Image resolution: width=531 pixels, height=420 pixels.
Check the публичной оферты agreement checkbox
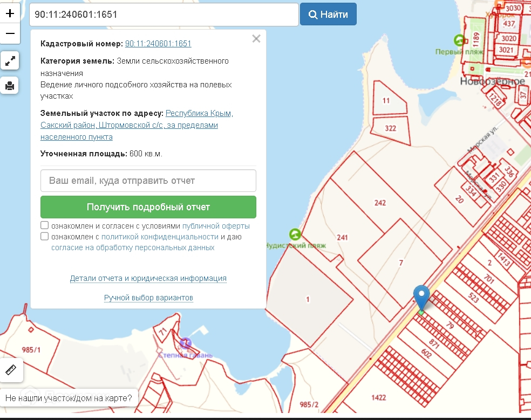coord(44,225)
